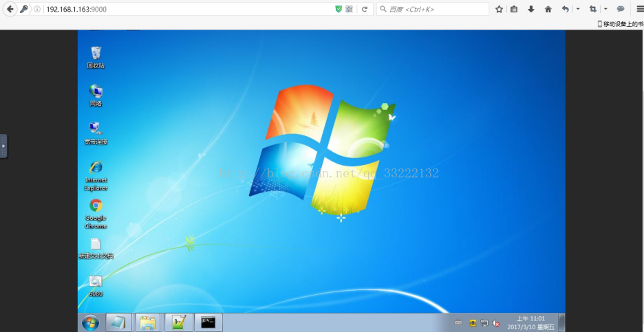The height and width of the screenshot is (332, 644).
Task: Reload the page with refresh icon
Action: tap(364, 9)
